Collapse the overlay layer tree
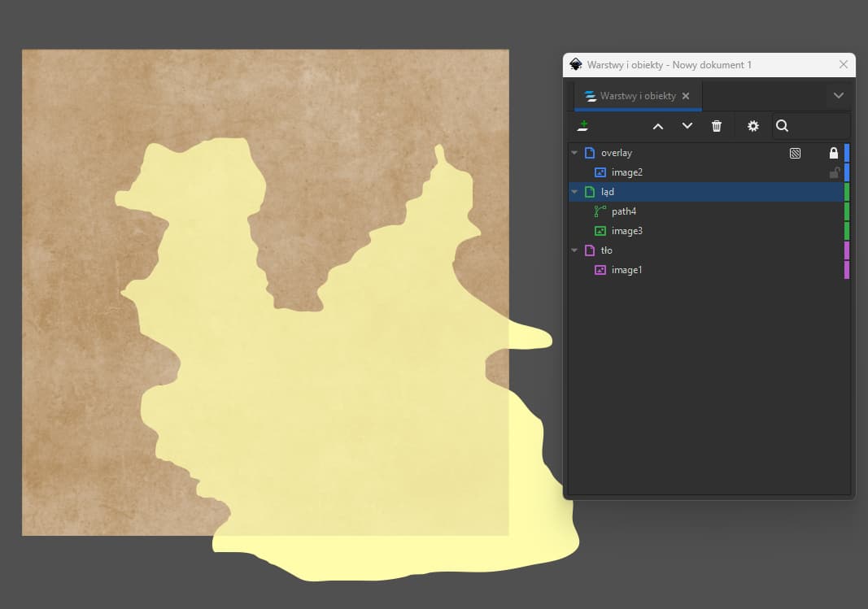This screenshot has width=868, height=609. click(x=574, y=153)
